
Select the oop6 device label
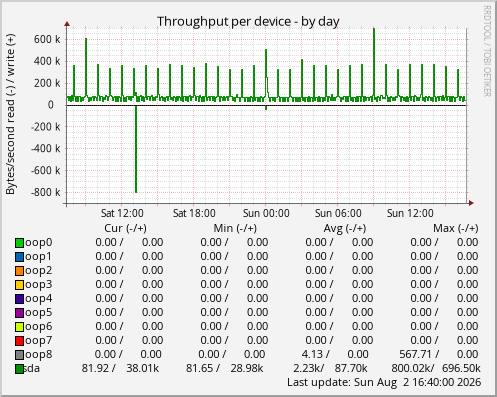pos(39,327)
